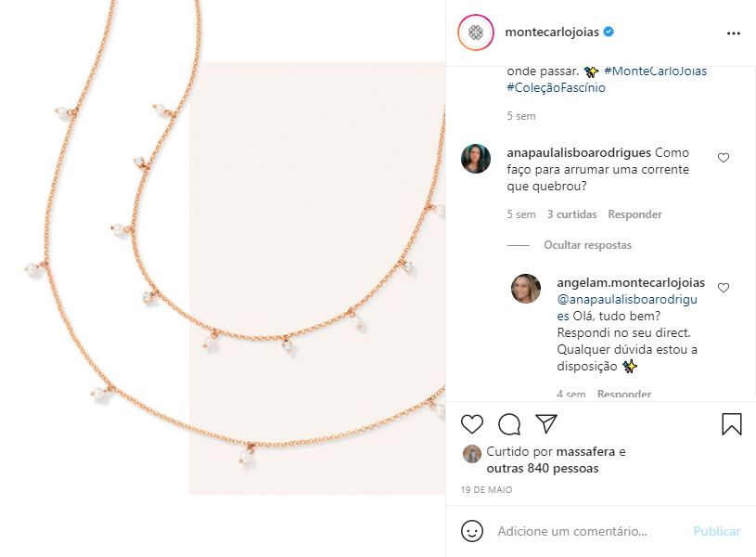Open the three-dot more options menu

coord(734,32)
